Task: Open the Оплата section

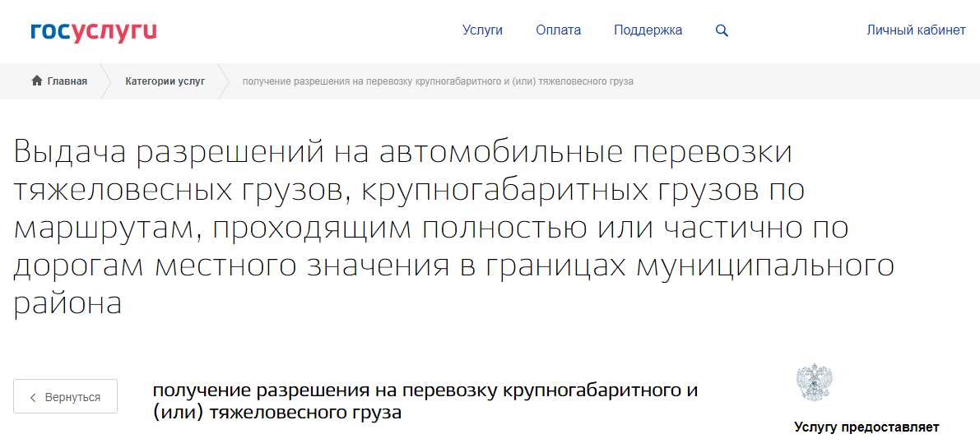Action: pyautogui.click(x=558, y=30)
